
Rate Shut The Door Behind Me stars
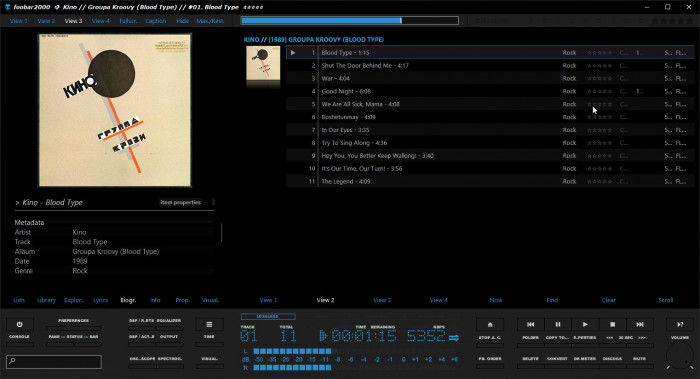coord(599,66)
